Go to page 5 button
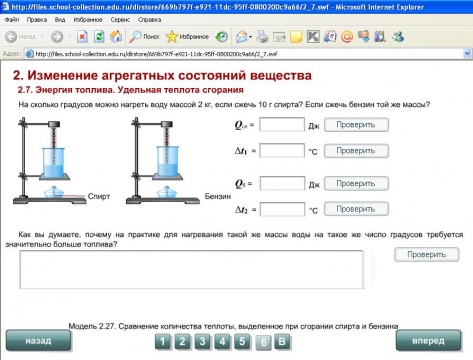This screenshot has height=360, width=473. pos(242,342)
